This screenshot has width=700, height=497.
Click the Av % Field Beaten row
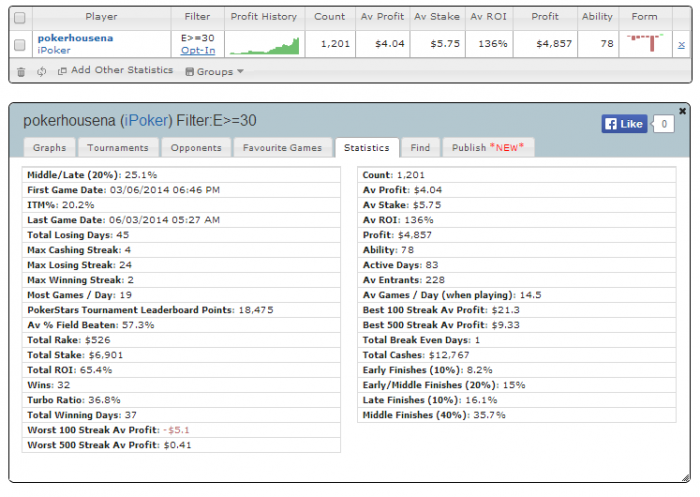tap(181, 325)
